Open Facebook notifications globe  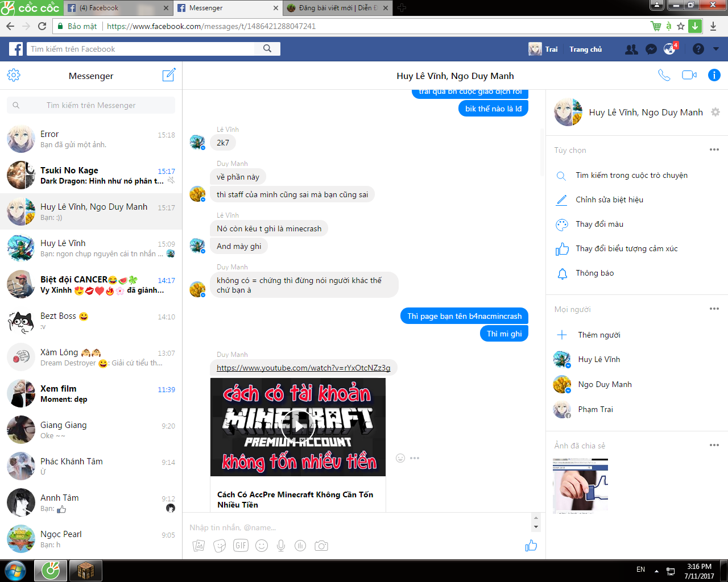point(670,49)
